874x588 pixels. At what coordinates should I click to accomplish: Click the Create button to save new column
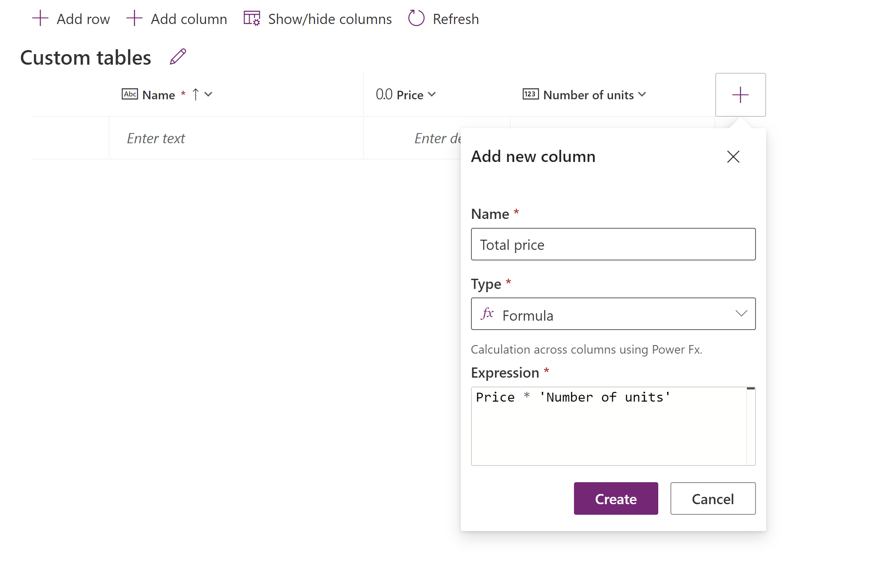click(x=616, y=498)
